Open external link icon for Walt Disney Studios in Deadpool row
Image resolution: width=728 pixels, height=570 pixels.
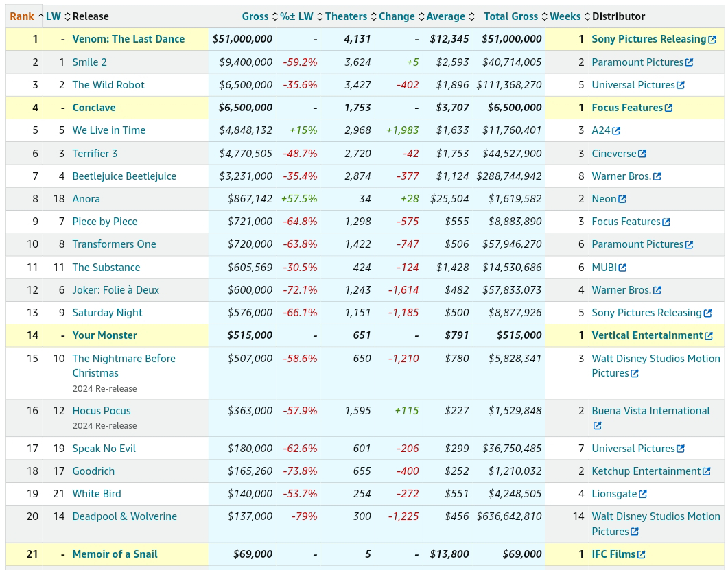coord(635,532)
